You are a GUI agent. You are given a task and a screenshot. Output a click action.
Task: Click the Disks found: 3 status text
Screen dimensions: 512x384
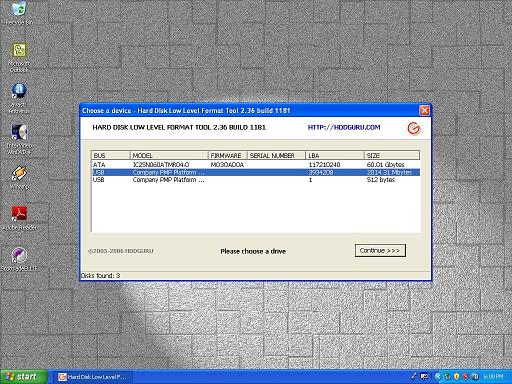[x=101, y=276]
